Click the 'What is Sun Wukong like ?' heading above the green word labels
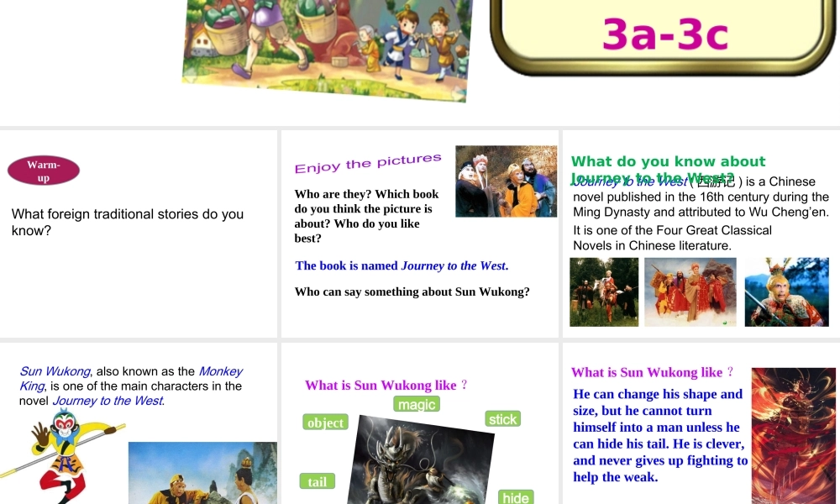The height and width of the screenshot is (504, 840). [x=386, y=385]
